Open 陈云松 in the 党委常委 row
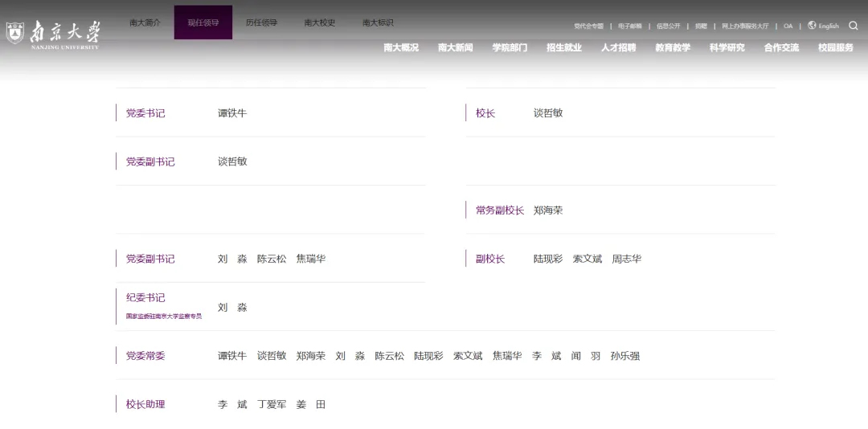 pos(390,356)
